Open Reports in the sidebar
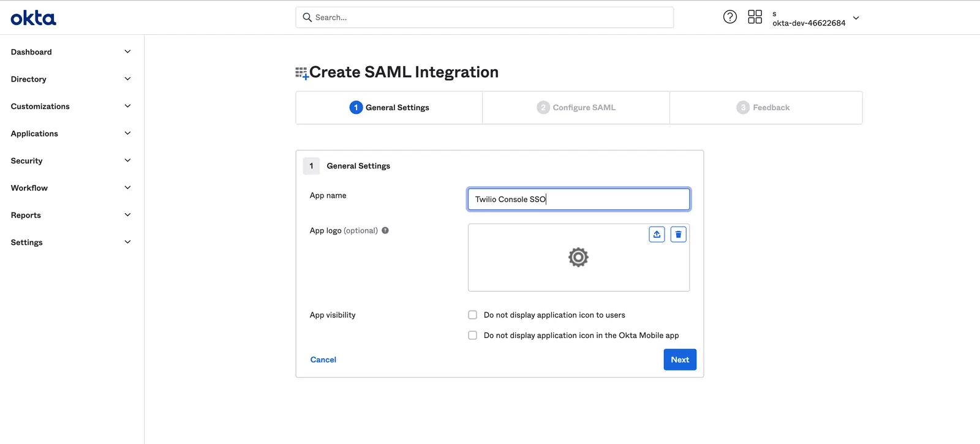The height and width of the screenshot is (444, 980). pyautogui.click(x=26, y=215)
